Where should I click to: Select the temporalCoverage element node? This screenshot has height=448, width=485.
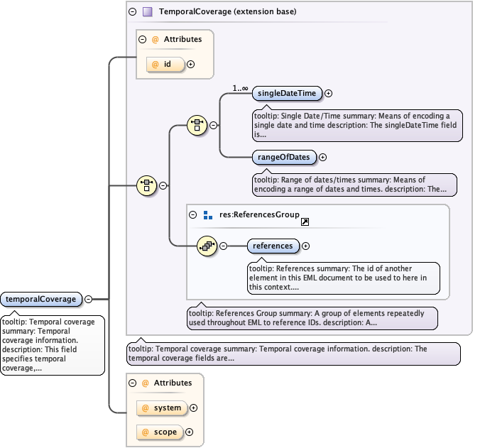(41, 299)
